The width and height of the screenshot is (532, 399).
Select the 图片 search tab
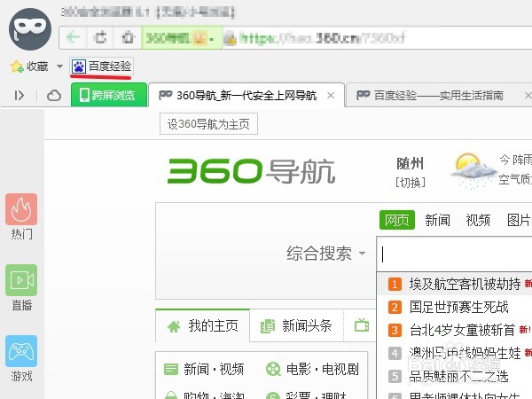coord(519,220)
